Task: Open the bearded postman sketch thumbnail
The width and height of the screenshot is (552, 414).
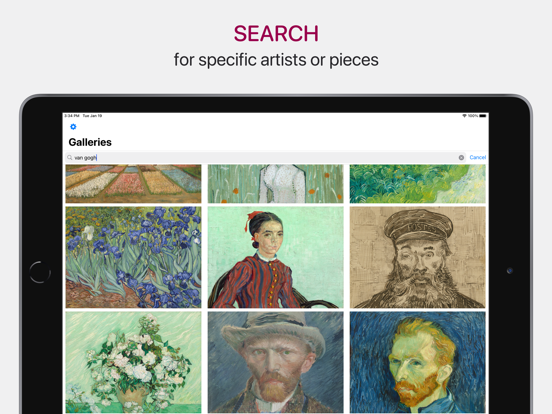Action: tap(418, 257)
